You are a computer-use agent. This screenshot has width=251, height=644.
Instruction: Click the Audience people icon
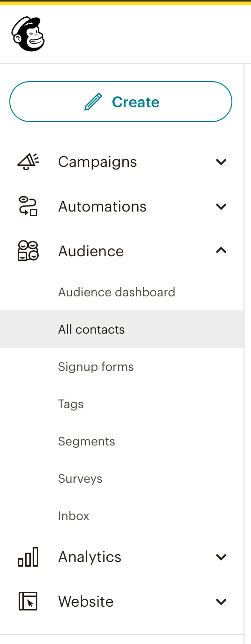(28, 251)
